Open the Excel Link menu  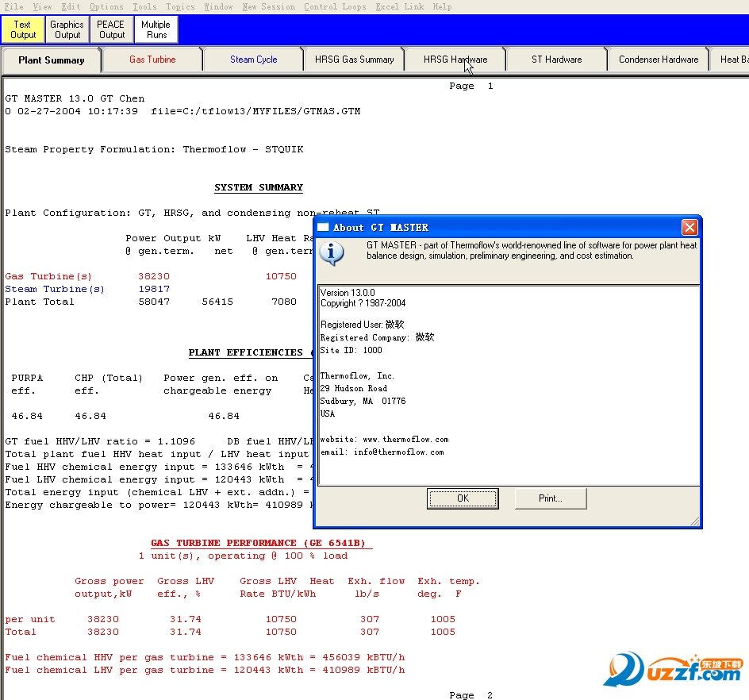click(399, 6)
